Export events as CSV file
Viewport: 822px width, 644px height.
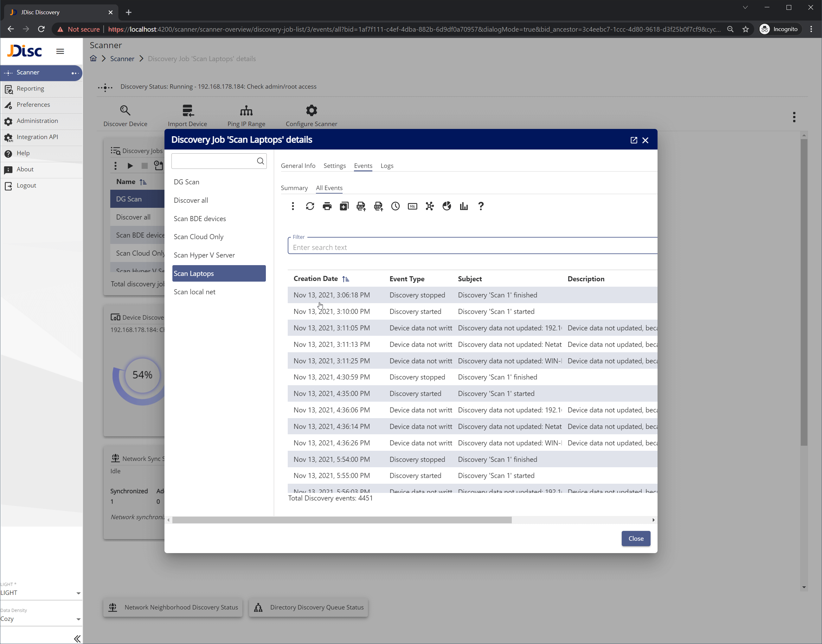[378, 206]
